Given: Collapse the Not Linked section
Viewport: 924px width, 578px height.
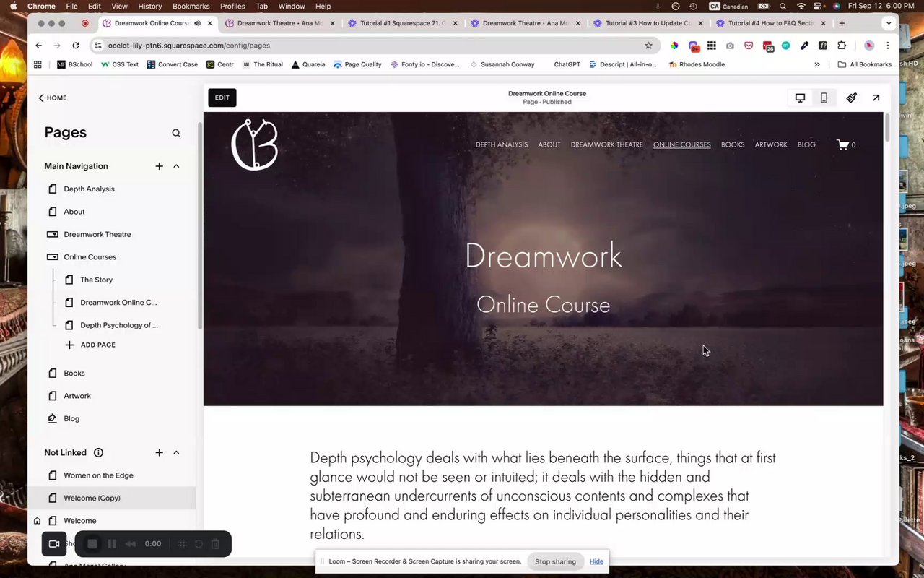Looking at the screenshot, I should coord(176,452).
